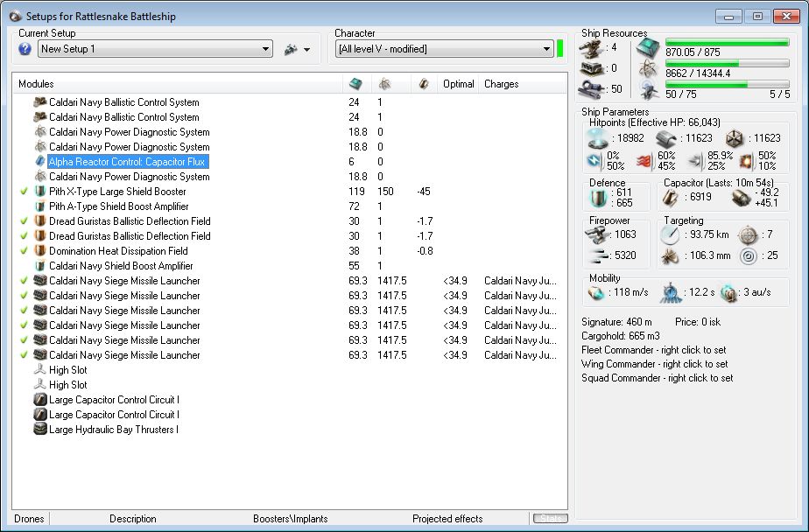The image size is (809, 532).
Task: Toggle the Domination Heat Dissipation Field checkmark
Action: point(23,251)
